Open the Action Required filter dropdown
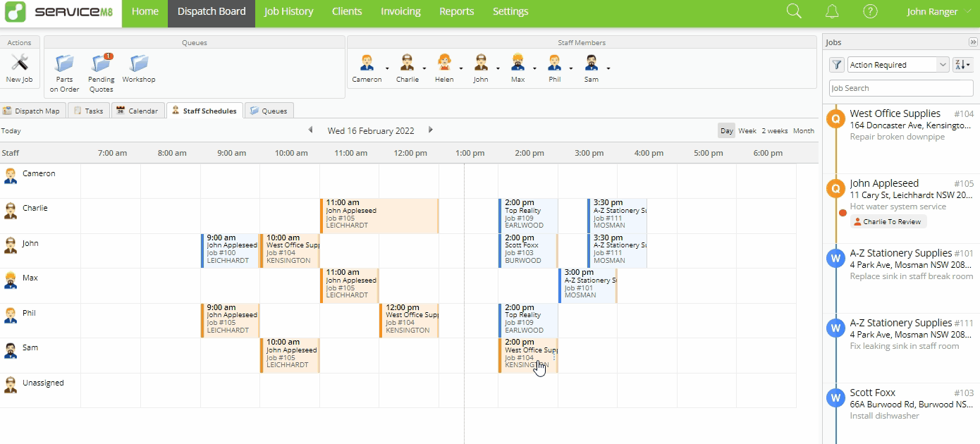The width and height of the screenshot is (980, 444). click(x=897, y=64)
